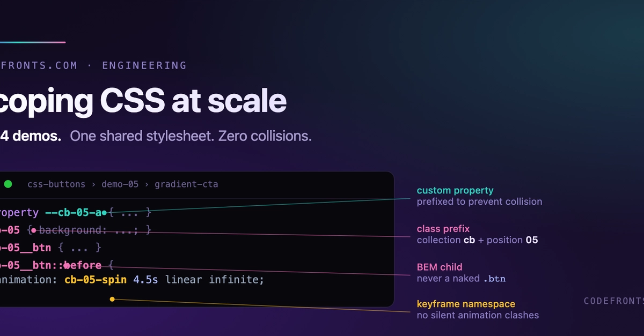The height and width of the screenshot is (336, 644).
Task: Click the pink dot on ::before
Action: pos(66,265)
